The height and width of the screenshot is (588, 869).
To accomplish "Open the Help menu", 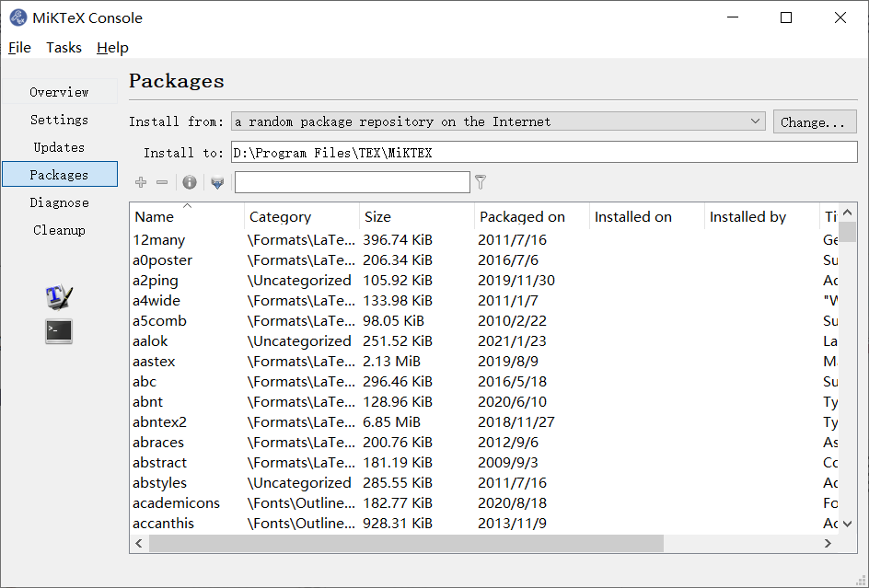I will click(x=112, y=48).
